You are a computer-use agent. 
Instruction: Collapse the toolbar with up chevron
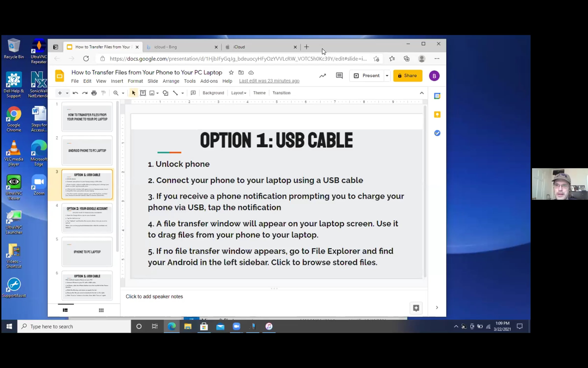pyautogui.click(x=422, y=93)
